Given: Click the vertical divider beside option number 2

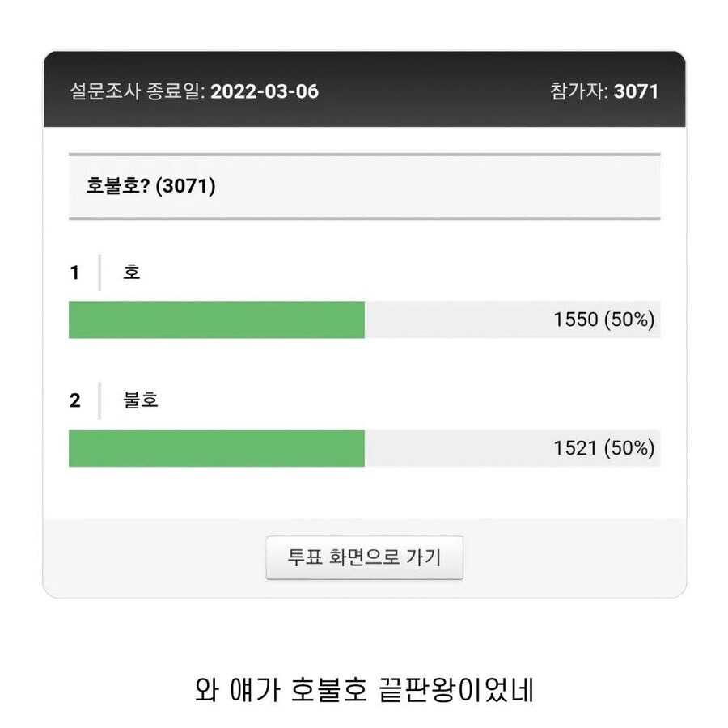Looking at the screenshot, I should click(x=99, y=400).
